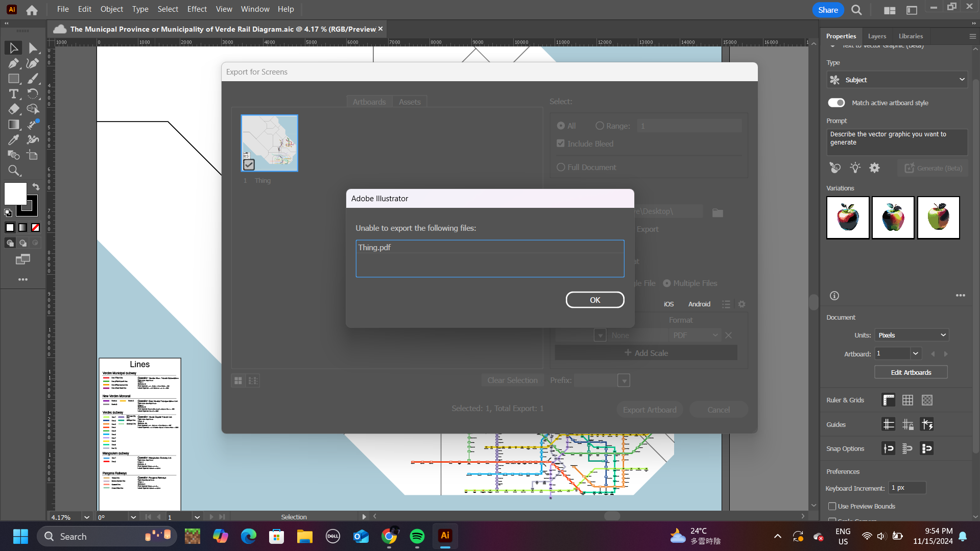
Task: Open the Window menu
Action: point(255,9)
